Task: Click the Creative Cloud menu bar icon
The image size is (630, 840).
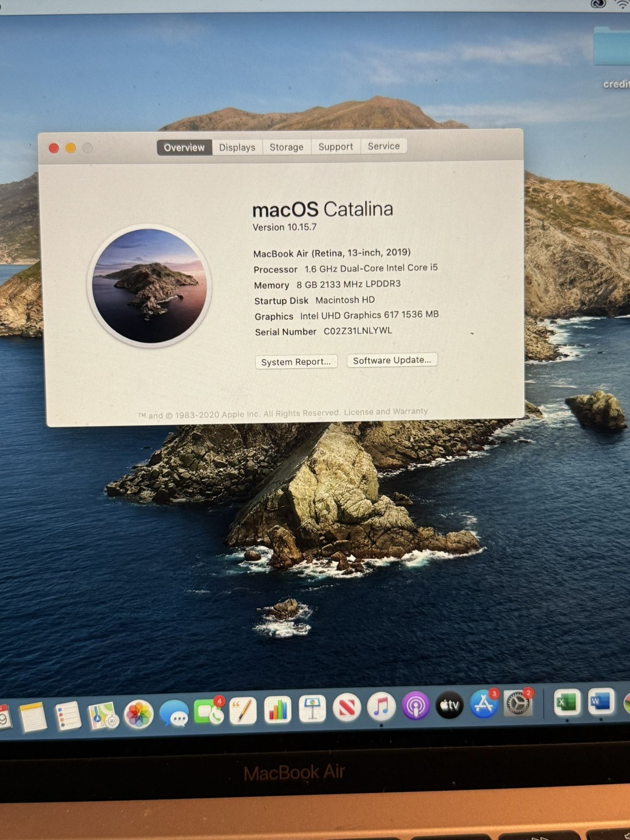Action: [x=598, y=4]
